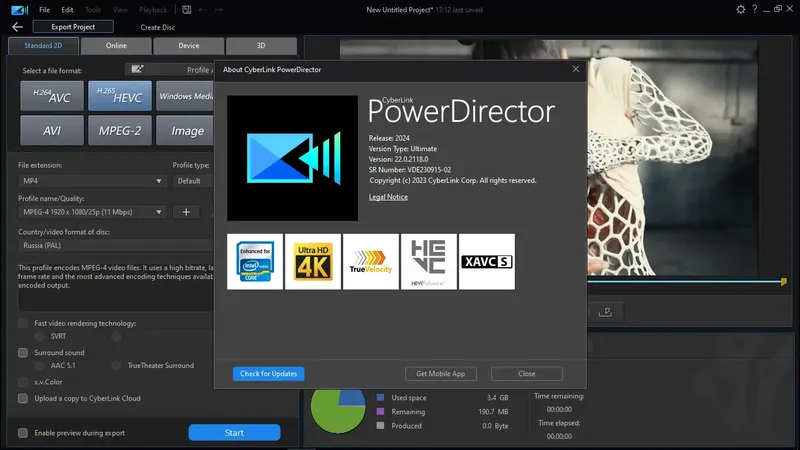Click the undo arrow icon

(203, 10)
